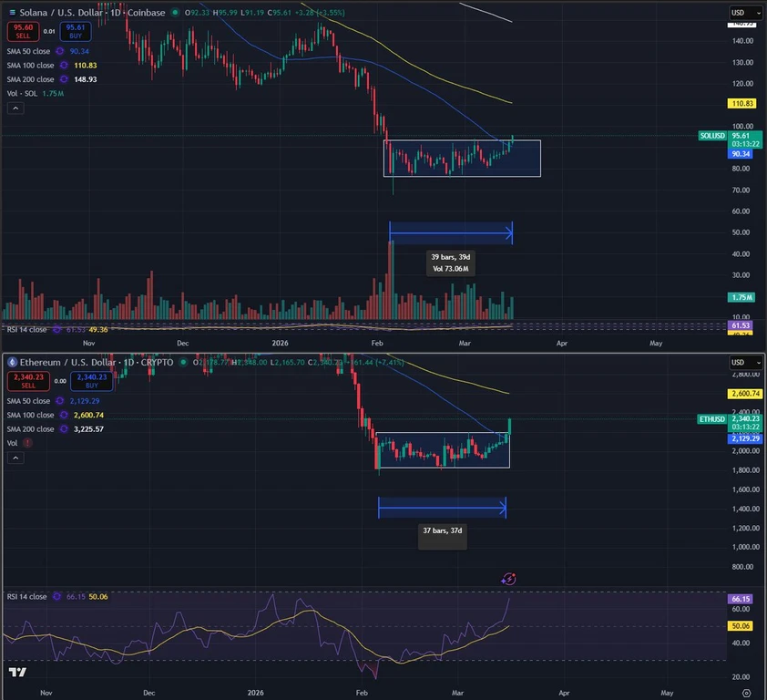Click the red Vol warning icon on Ethereum chart
This screenshot has width=767, height=700.
click(27, 443)
